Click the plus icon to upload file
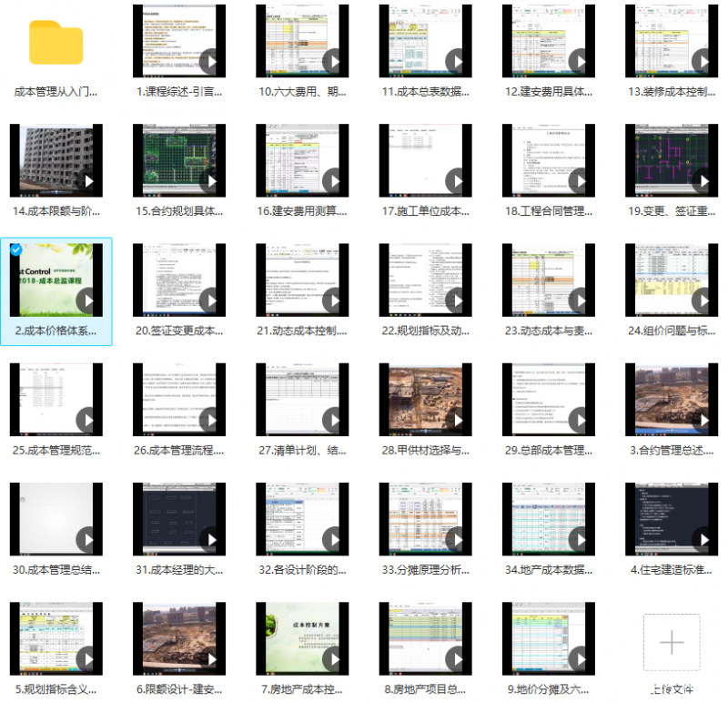The width and height of the screenshot is (728, 703). [x=671, y=642]
